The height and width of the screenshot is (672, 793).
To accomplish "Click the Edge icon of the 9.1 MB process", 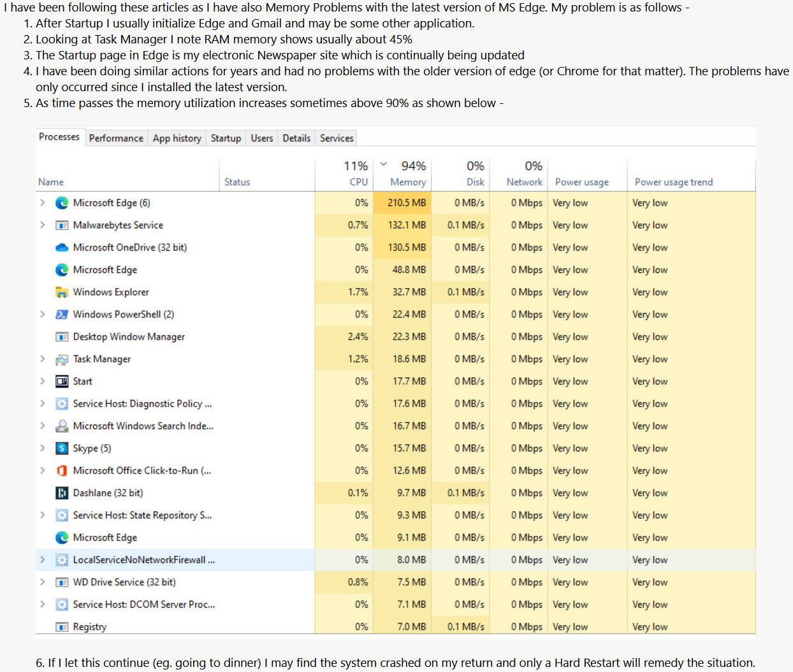I will (x=62, y=537).
